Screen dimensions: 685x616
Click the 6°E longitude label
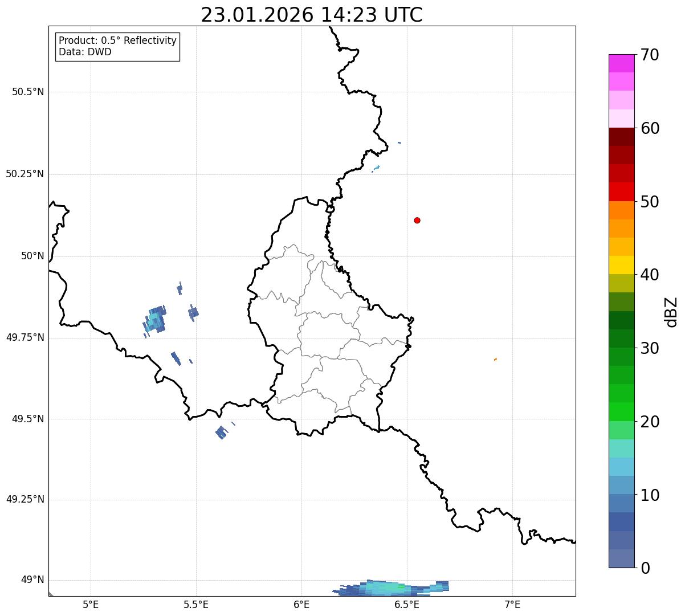pos(301,604)
